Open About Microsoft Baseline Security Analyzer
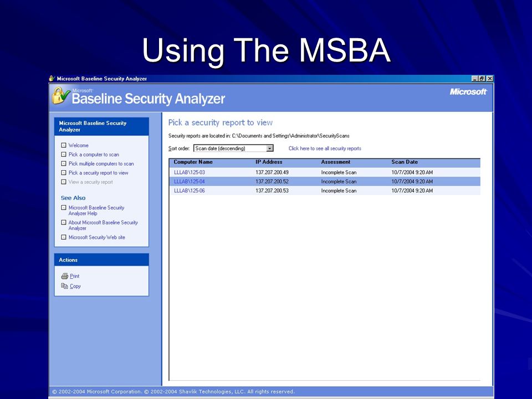Screen dimensions: 532x399 pos(103,226)
